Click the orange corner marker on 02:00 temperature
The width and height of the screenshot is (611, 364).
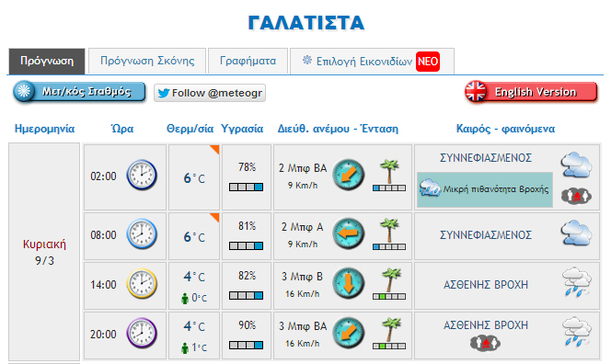point(214,150)
